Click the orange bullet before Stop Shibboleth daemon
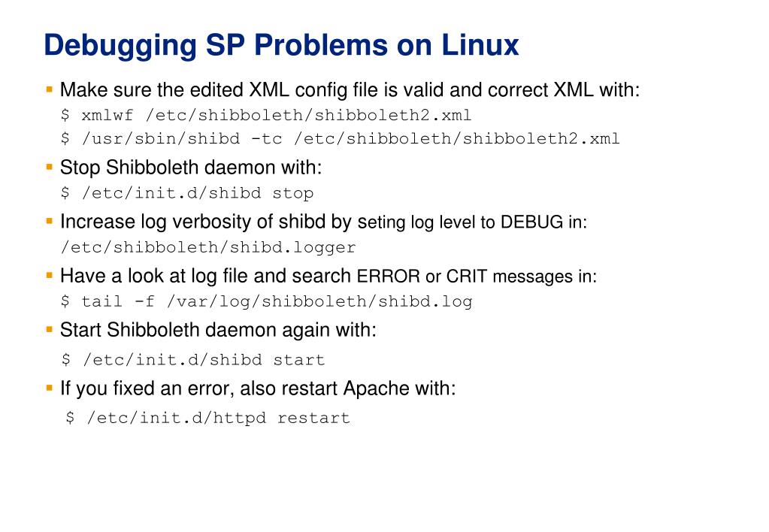Screen dimensions: 769x532 [x=49, y=168]
